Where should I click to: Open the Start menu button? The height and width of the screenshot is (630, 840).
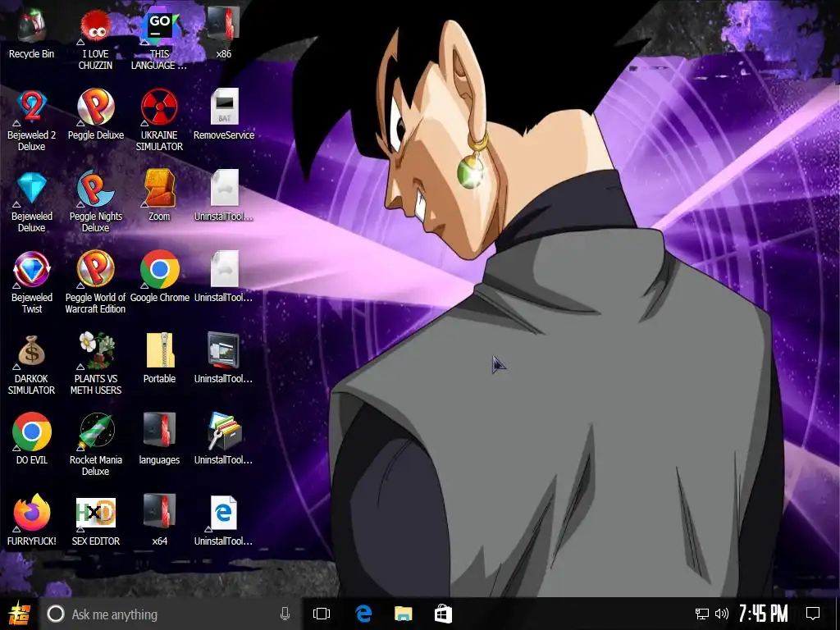20,614
